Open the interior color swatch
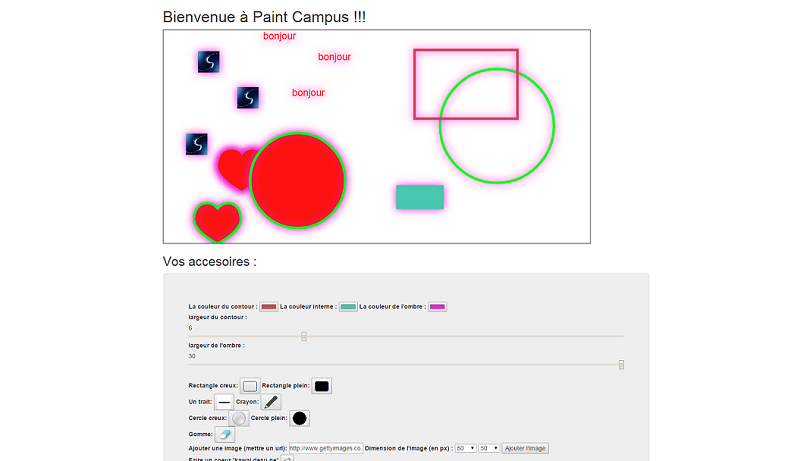 tap(348, 306)
